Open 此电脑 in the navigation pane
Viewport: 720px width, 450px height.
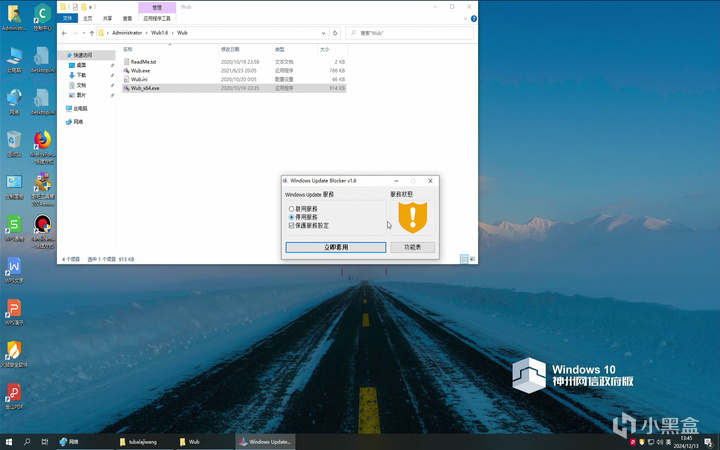tap(80, 109)
